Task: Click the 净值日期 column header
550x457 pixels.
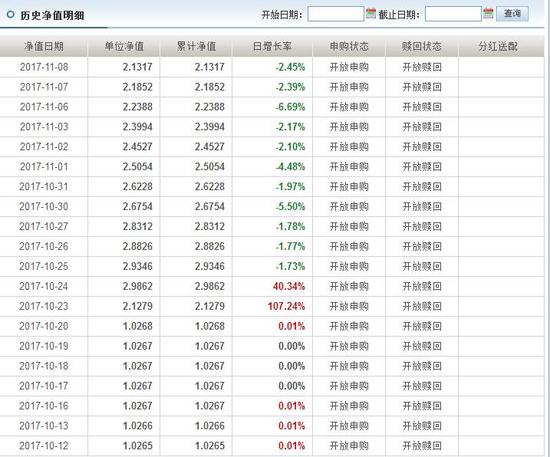Action: point(44,46)
